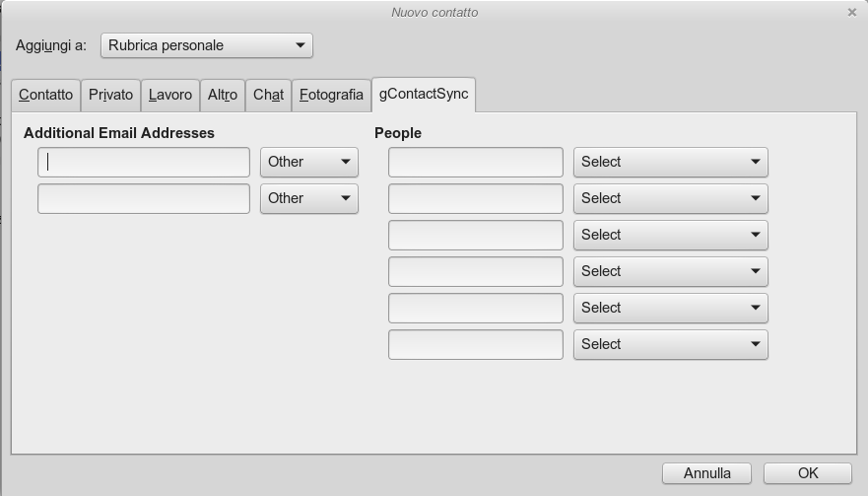Click the second additional email address field
The width and height of the screenshot is (868, 496).
coord(144,198)
